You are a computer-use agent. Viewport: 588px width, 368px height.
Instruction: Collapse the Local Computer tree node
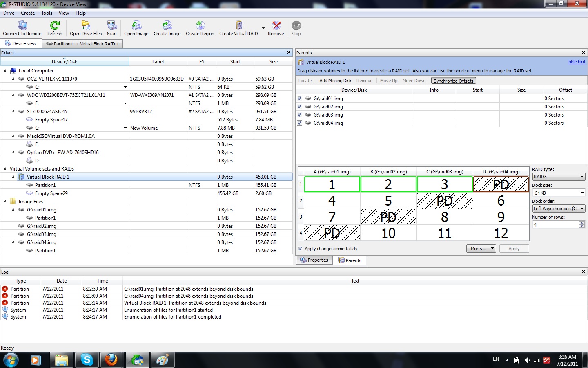coord(5,71)
